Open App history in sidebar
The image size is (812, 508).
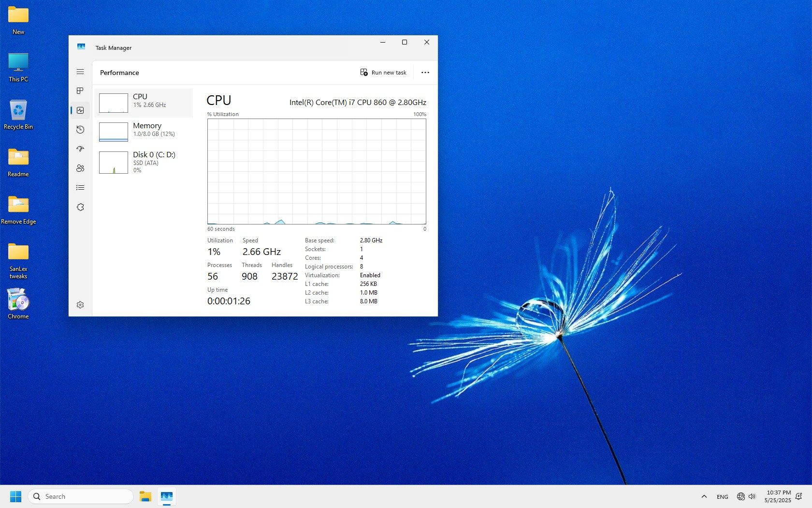(80, 130)
